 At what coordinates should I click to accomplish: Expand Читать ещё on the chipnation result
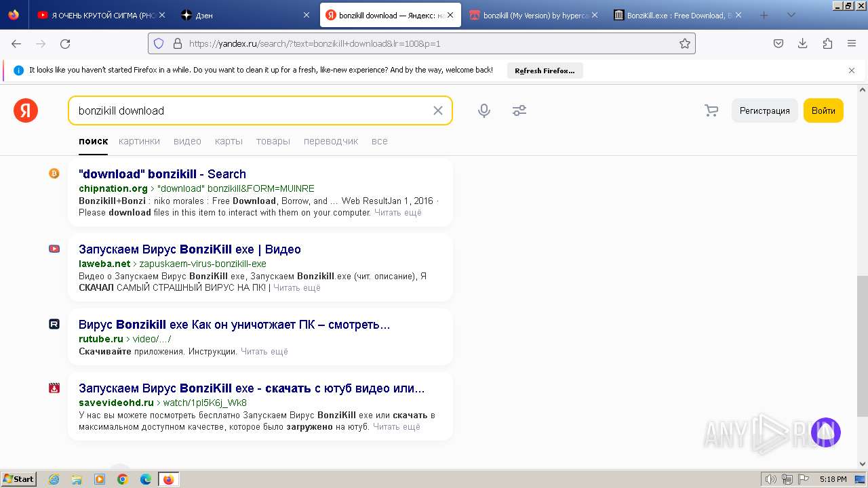[x=398, y=212]
